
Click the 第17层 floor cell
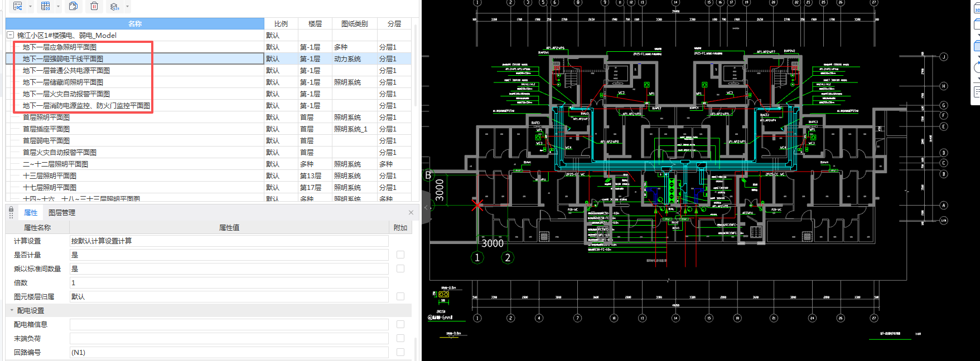[315, 188]
